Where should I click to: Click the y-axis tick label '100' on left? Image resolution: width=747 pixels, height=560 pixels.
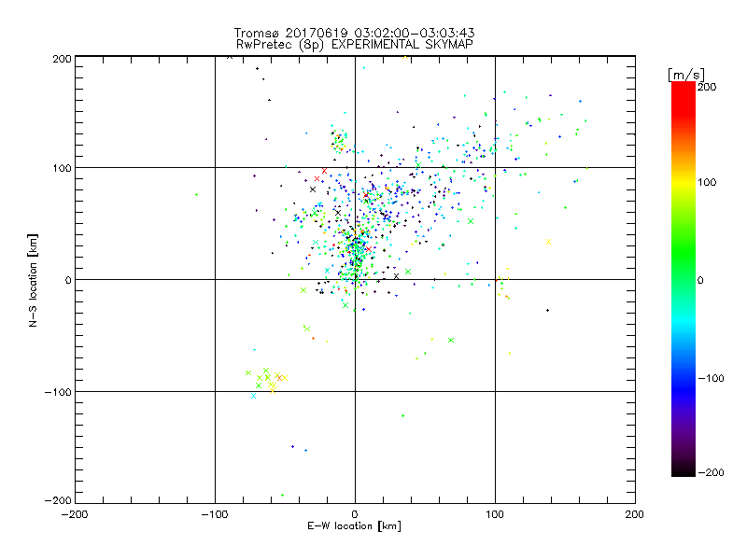[x=62, y=168]
